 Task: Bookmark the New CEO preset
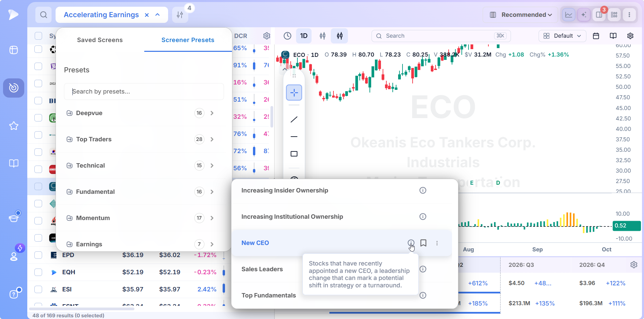click(x=423, y=243)
